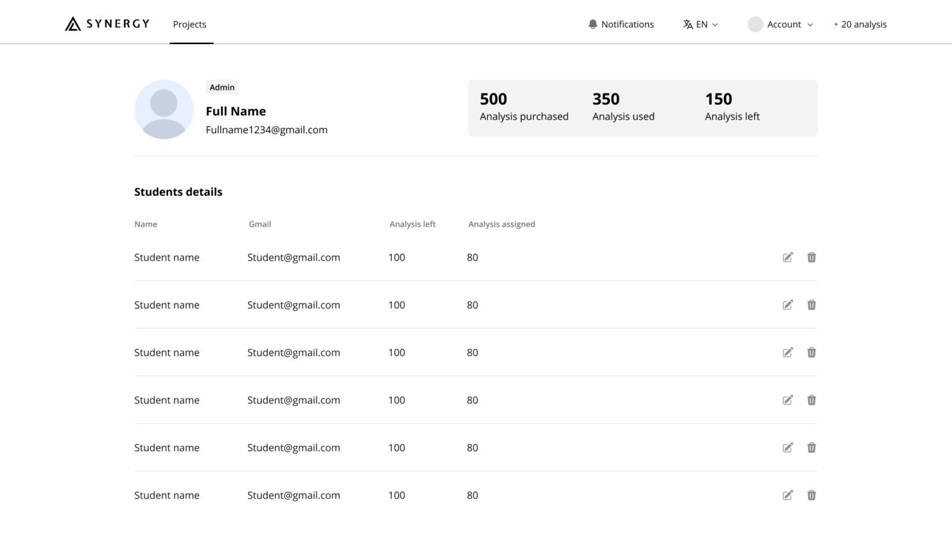Edit the fourth student row

[787, 400]
